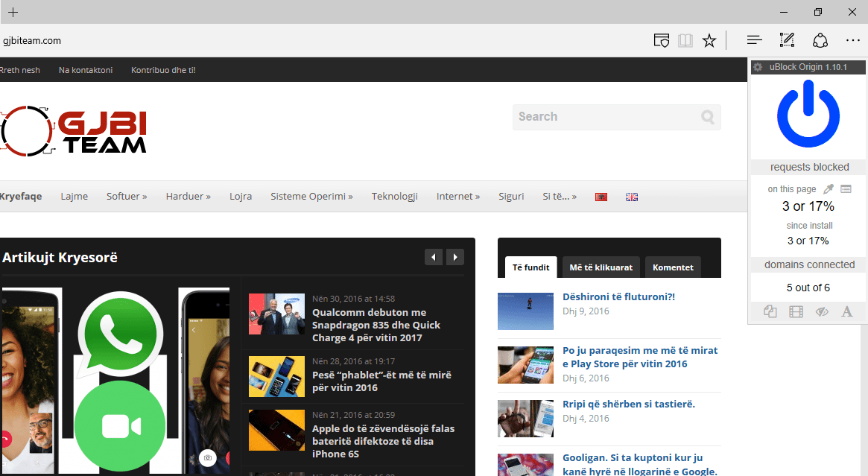
Task: Open the Dëshironi të fluturoni article
Action: click(x=618, y=296)
